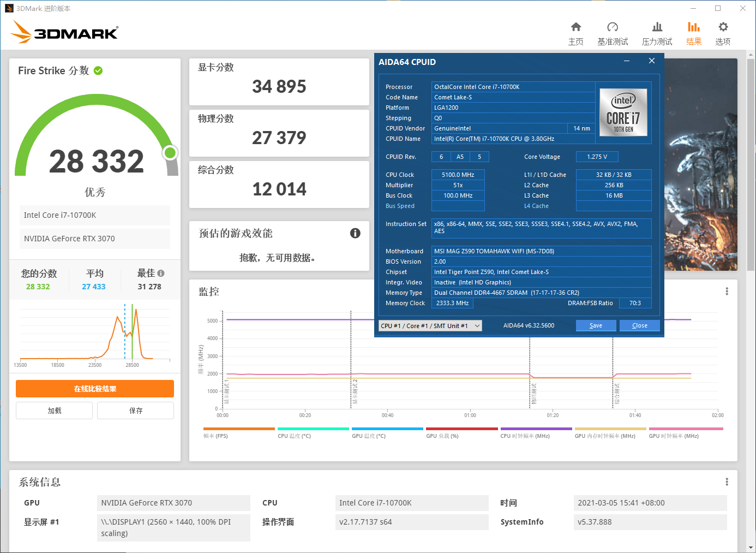Toggle the GPU 负载 (%) legend item
This screenshot has height=553, width=756.
tap(461, 433)
